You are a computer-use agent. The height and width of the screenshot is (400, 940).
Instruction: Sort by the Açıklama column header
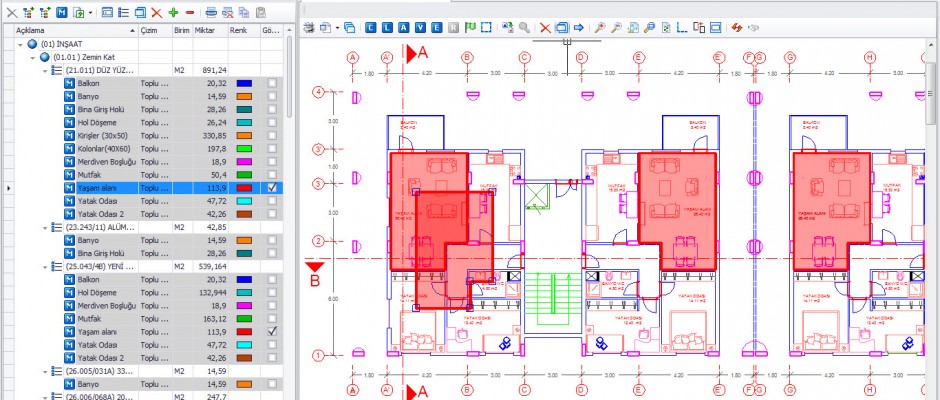[70, 31]
